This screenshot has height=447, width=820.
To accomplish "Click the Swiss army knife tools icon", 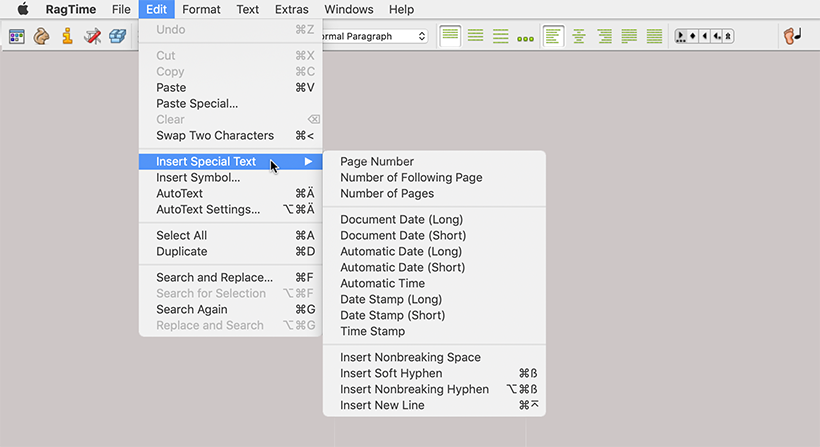I will (x=92, y=36).
